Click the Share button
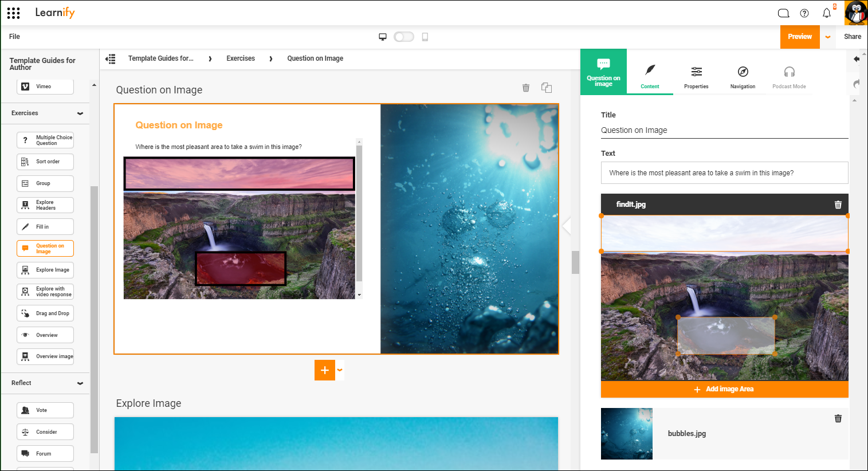Image resolution: width=868 pixels, height=471 pixels. 852,37
